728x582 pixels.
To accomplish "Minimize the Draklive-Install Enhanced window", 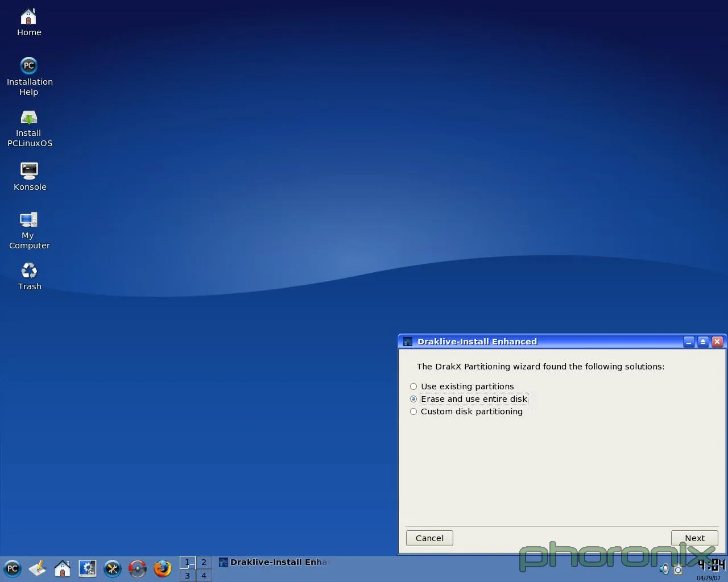I will click(689, 342).
